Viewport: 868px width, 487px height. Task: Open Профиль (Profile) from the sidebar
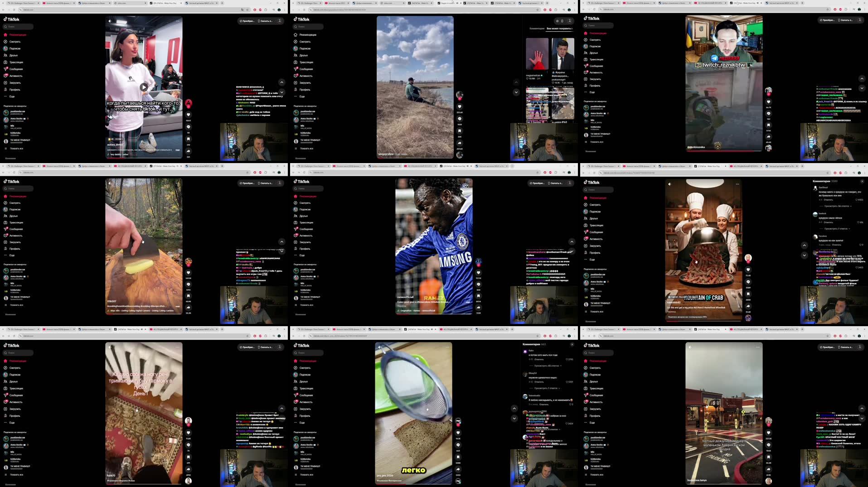[x=595, y=253]
